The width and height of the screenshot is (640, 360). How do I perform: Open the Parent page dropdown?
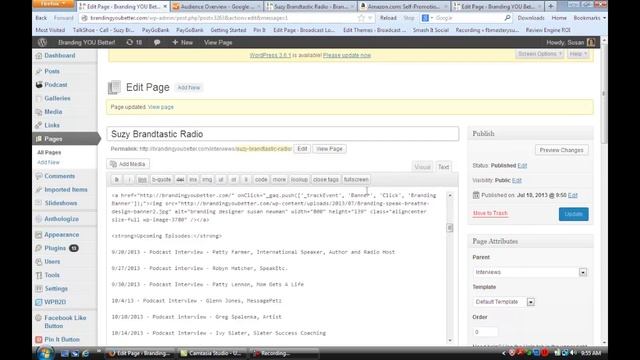tap(582, 272)
